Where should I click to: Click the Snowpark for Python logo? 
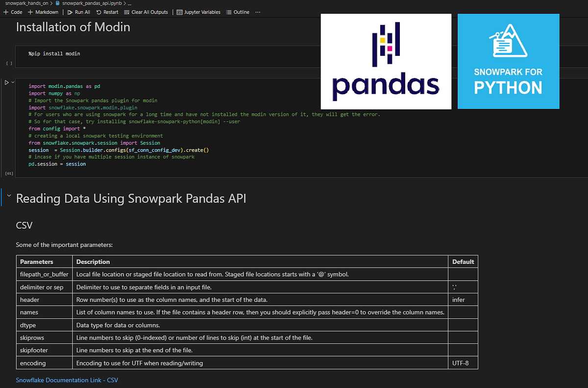pyautogui.click(x=508, y=61)
